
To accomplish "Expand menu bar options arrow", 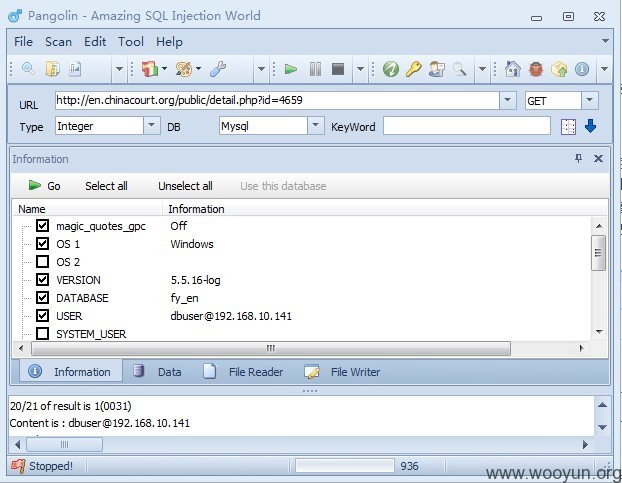I will pyautogui.click(x=605, y=41).
